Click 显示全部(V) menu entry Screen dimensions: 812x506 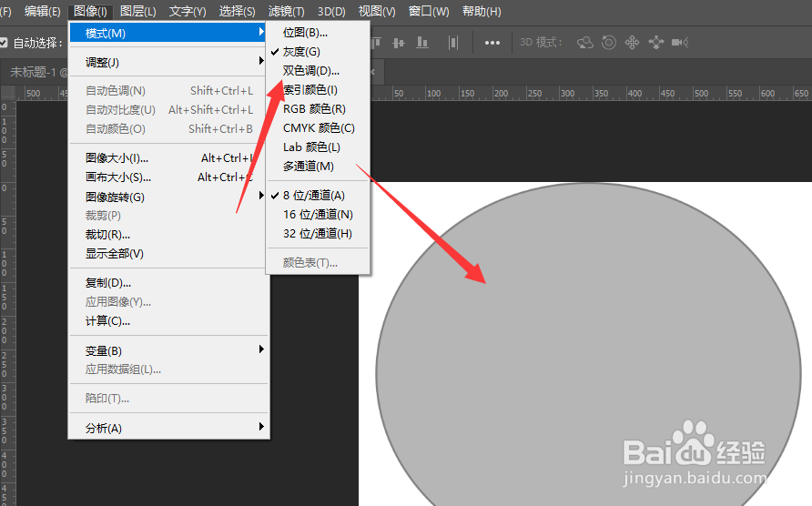tap(168, 254)
